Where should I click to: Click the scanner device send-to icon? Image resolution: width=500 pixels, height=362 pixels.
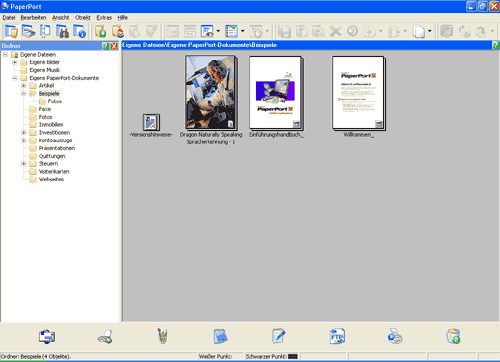click(105, 336)
